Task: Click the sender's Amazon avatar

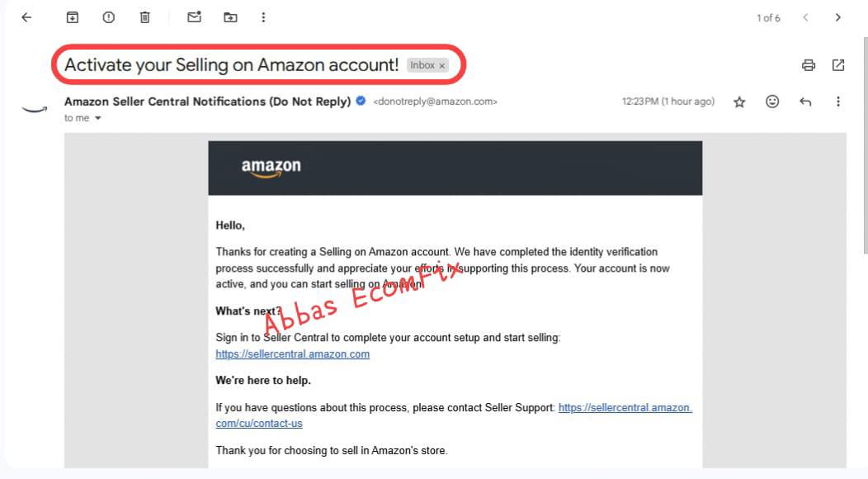Action: 35,109
